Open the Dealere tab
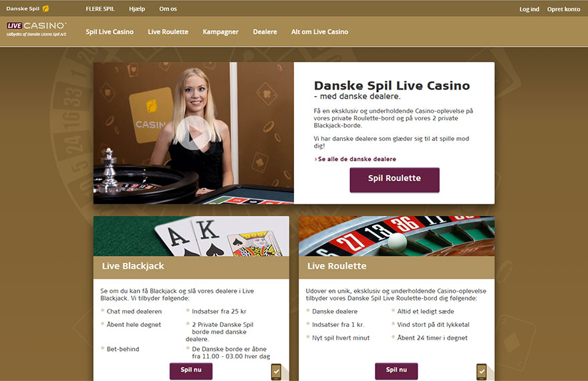Image resolution: width=588 pixels, height=381 pixels. pyautogui.click(x=265, y=32)
